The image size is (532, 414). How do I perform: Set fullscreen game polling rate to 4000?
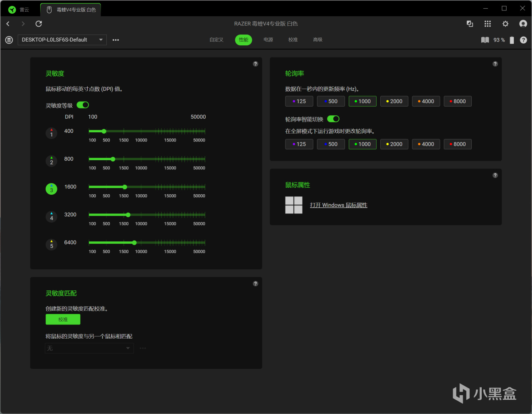pos(426,144)
